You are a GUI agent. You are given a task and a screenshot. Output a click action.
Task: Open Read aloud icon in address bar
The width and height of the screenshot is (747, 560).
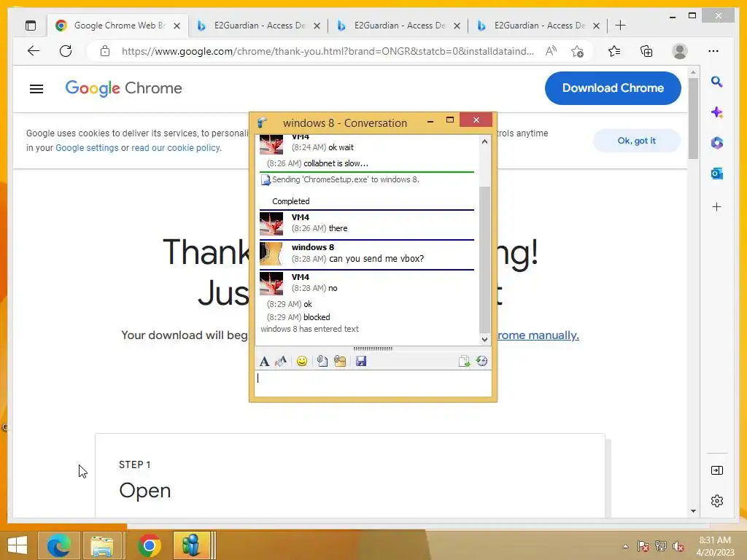coord(551,51)
